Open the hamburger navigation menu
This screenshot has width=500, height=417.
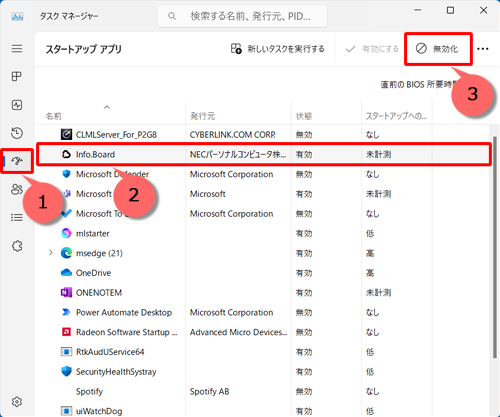click(x=17, y=49)
